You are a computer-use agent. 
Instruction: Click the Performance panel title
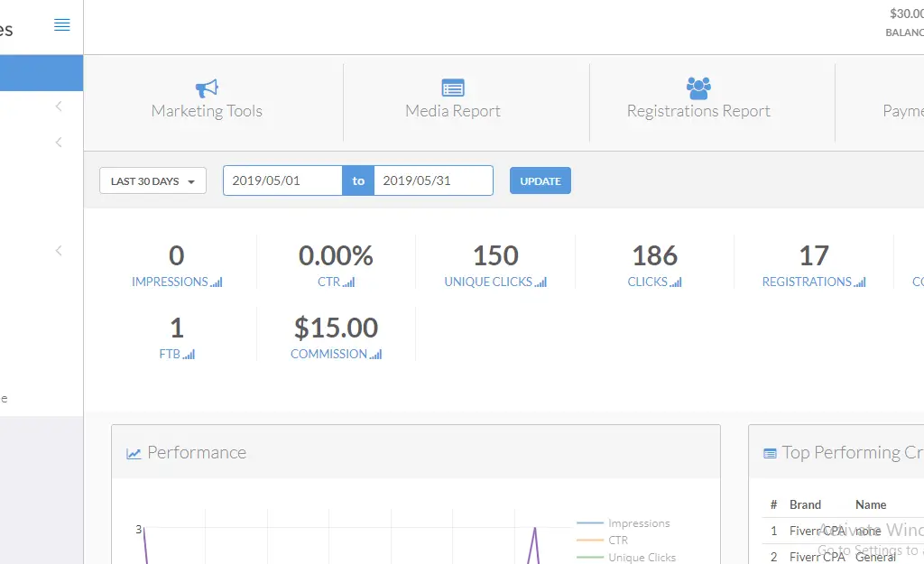click(x=197, y=452)
